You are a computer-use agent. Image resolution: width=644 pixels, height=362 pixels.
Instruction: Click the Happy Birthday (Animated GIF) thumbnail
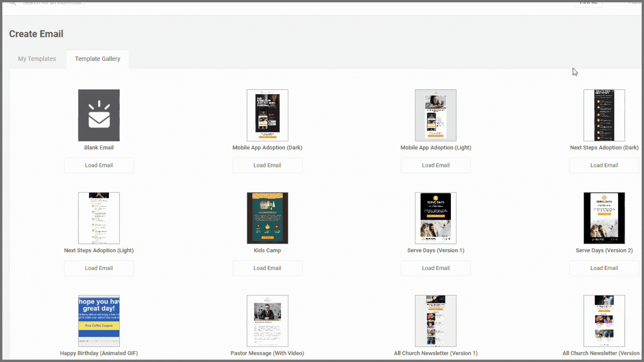coord(99,321)
